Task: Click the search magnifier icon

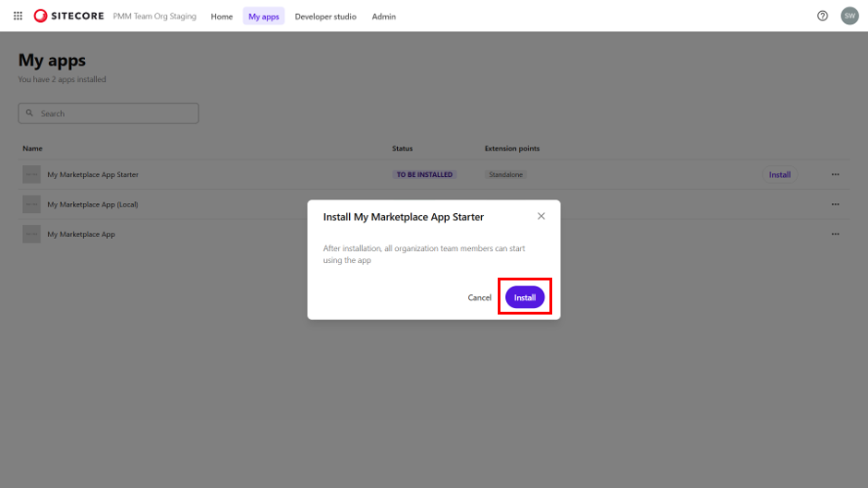Action: pos(30,113)
